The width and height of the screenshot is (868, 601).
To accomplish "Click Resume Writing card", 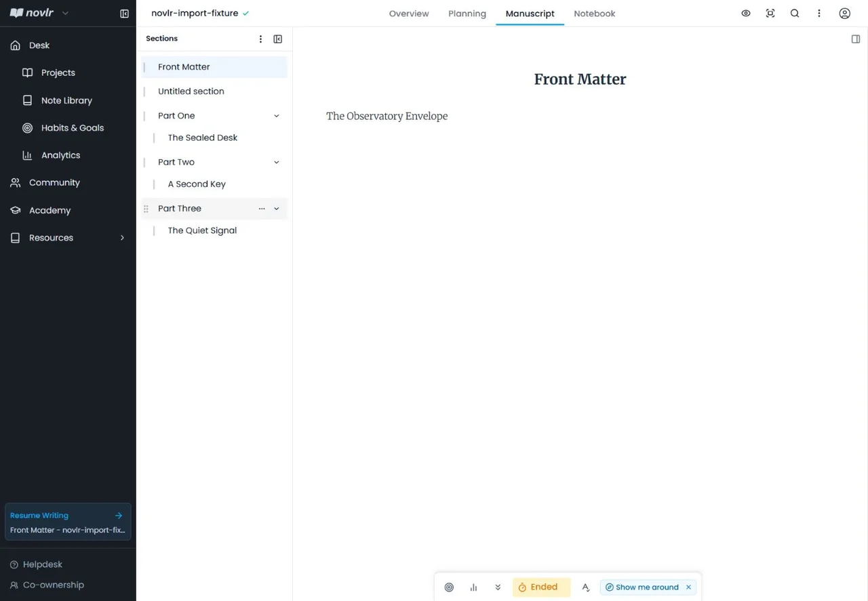I will (68, 522).
